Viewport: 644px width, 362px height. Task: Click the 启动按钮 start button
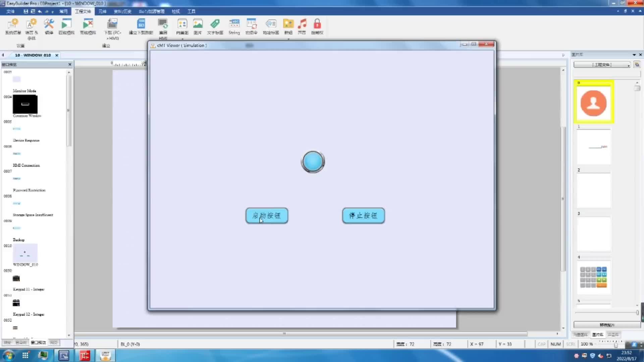tap(266, 215)
